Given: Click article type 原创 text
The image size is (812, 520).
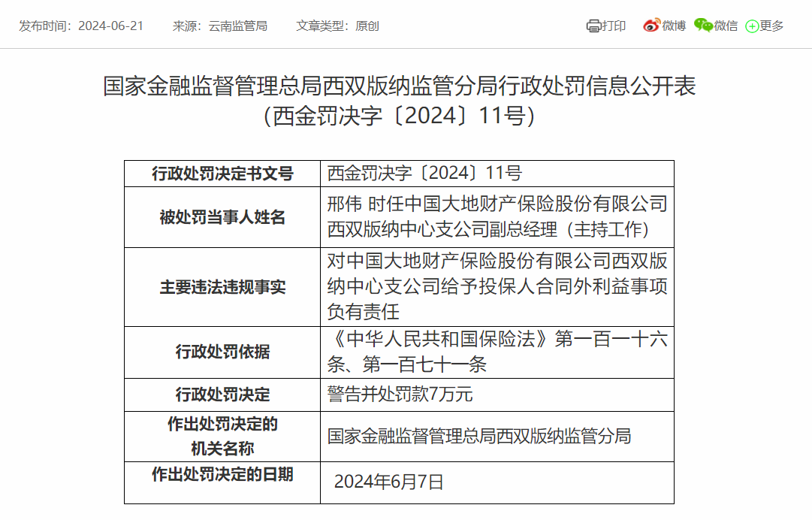Looking at the screenshot, I should tap(367, 26).
